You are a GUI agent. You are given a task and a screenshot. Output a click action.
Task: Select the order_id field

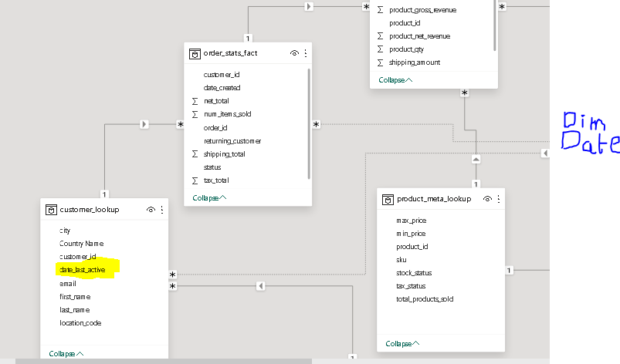[215, 128]
